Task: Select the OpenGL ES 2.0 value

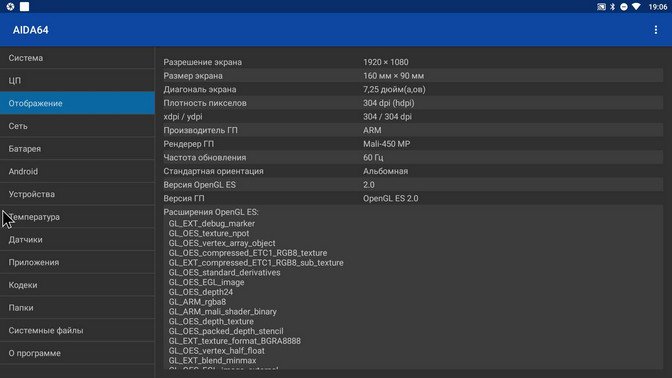Action: click(391, 198)
